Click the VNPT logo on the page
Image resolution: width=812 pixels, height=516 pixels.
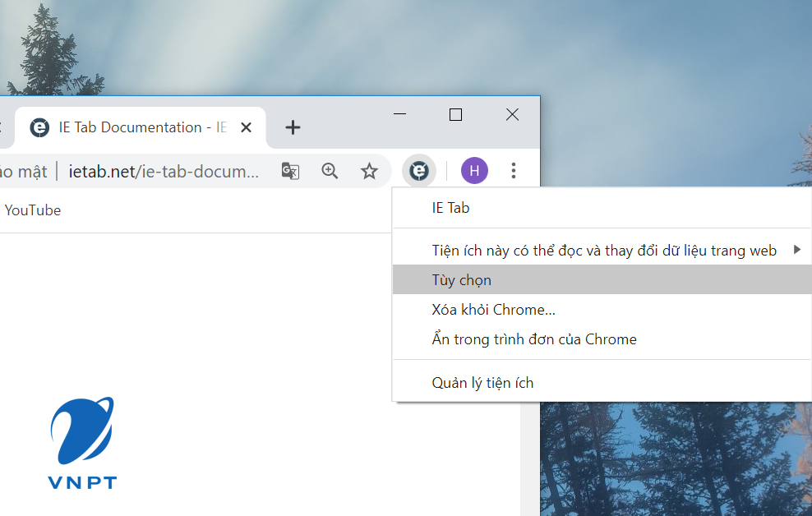tap(82, 443)
